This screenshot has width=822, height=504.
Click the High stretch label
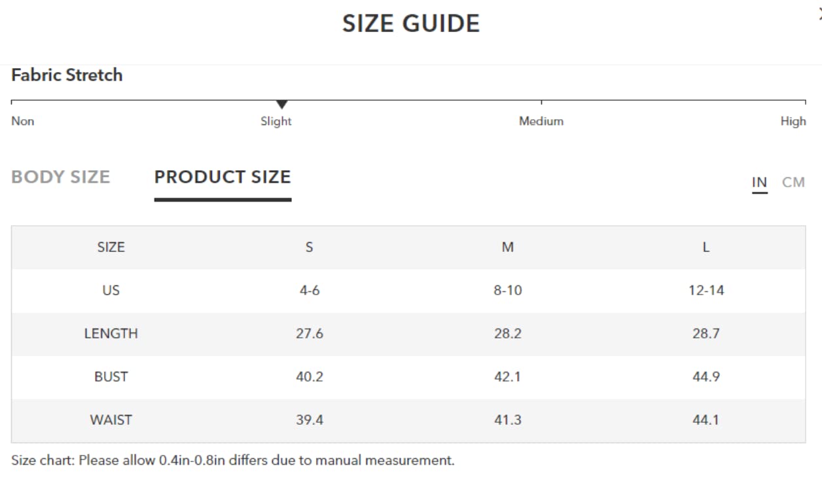point(793,121)
